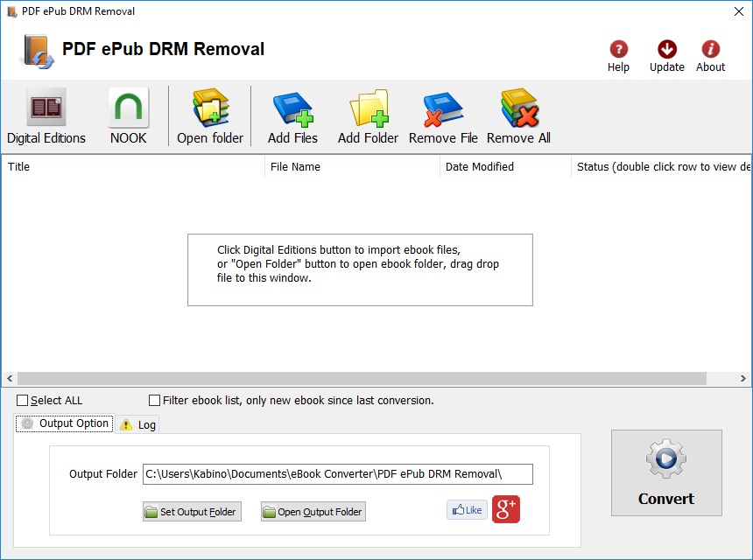Start conversion with the Convert button
The height and width of the screenshot is (560, 753).
666,472
